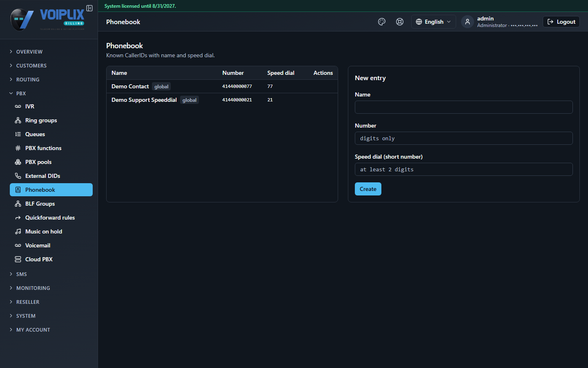Click the number "41440000021"
Screen dimensions: 588x368
click(237, 100)
